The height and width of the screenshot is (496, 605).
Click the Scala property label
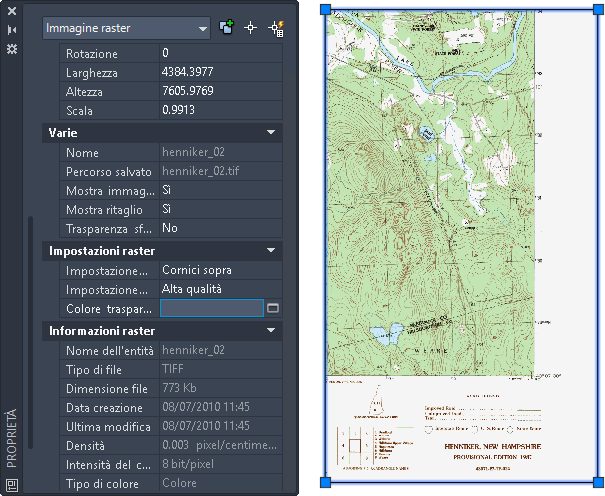(x=79, y=111)
